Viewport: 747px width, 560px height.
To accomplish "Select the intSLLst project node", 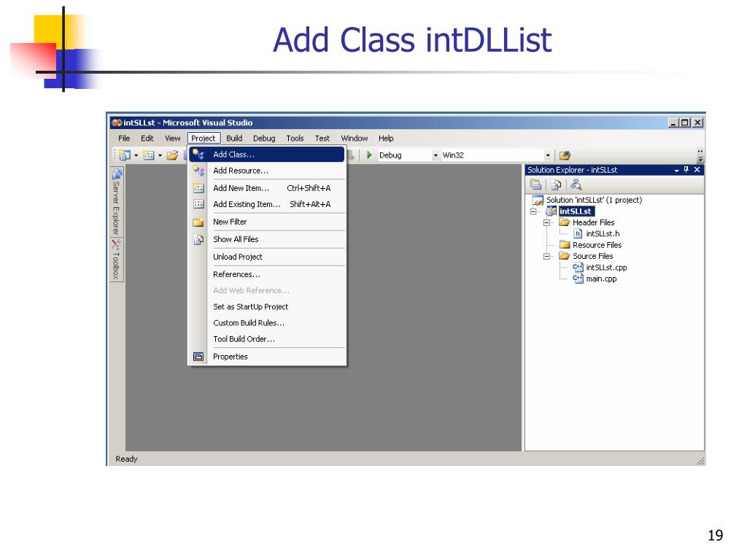I will click(x=576, y=211).
